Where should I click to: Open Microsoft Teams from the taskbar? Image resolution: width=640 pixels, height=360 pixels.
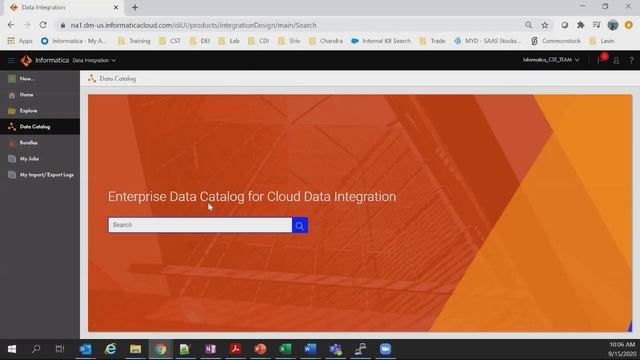(x=335, y=349)
